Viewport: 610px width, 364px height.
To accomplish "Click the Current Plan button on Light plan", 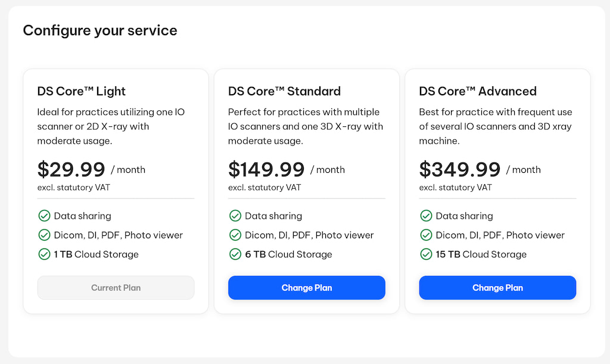I will click(116, 287).
